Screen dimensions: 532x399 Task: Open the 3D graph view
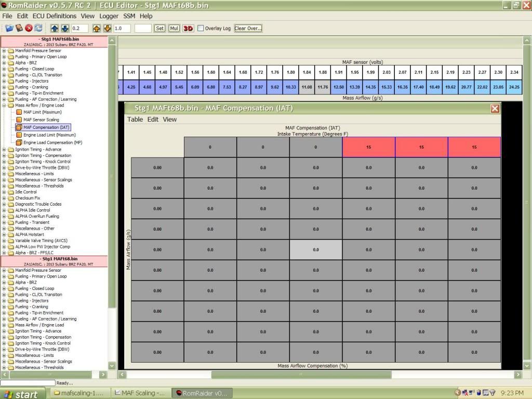(x=188, y=28)
